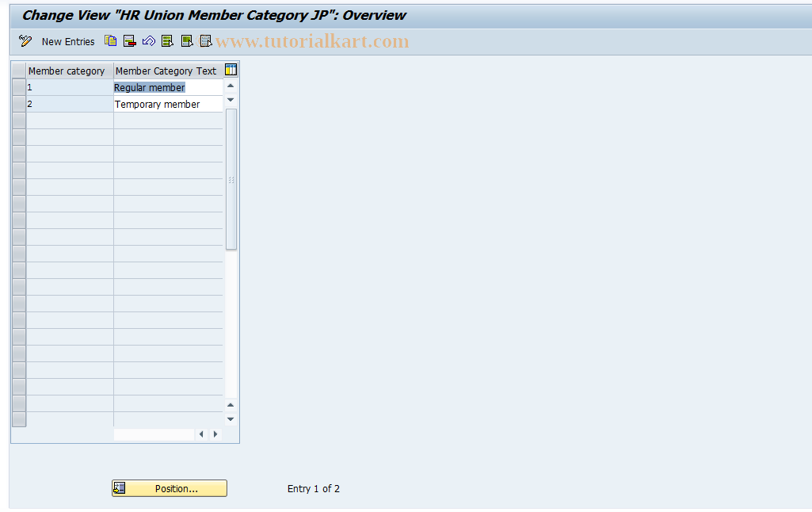Open table column configuration icon

pos(231,70)
